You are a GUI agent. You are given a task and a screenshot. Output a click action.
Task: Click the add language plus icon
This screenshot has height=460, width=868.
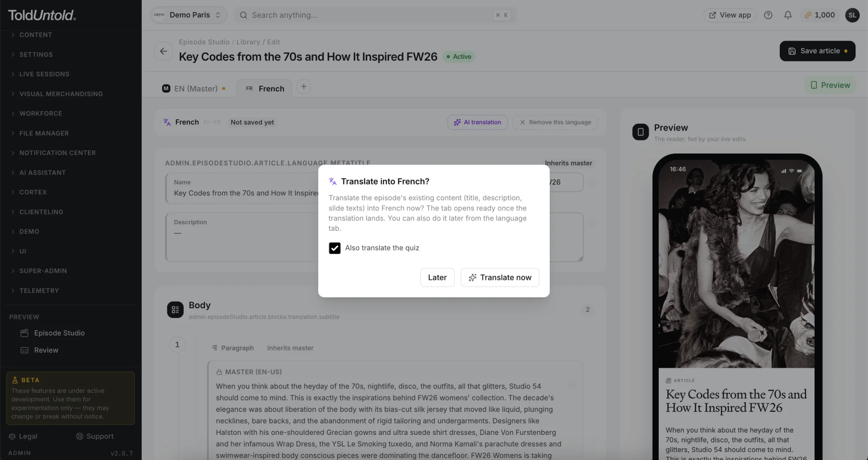click(303, 87)
